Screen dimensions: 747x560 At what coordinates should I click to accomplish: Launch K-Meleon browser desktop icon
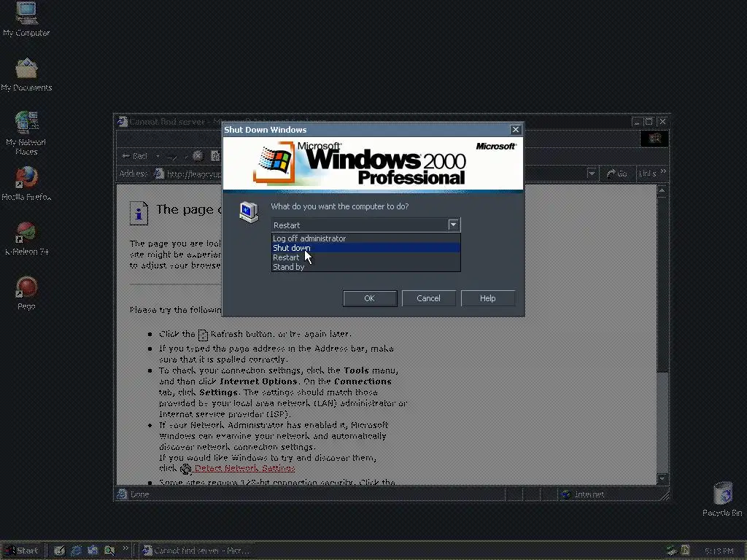pyautogui.click(x=26, y=238)
